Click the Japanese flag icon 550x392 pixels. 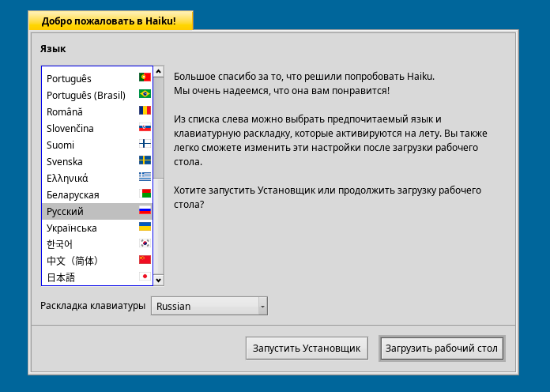coord(145,277)
